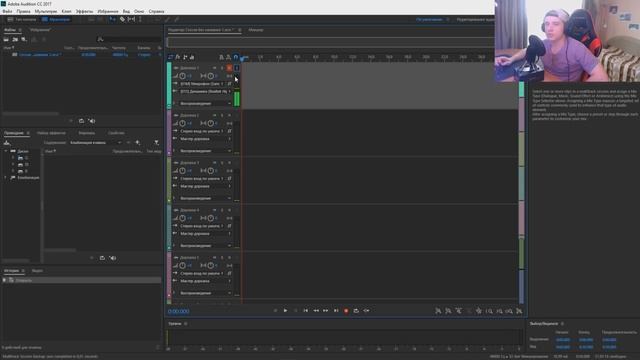The height and width of the screenshot is (360, 640).
Task: Toggle loop playback in transport
Action: click(x=356, y=311)
